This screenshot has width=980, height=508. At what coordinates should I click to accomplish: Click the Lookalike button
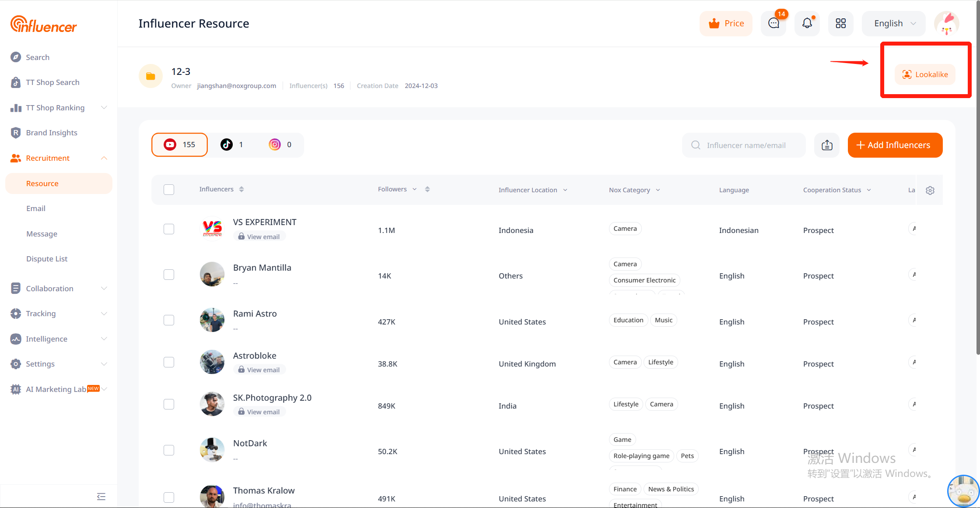click(x=925, y=74)
